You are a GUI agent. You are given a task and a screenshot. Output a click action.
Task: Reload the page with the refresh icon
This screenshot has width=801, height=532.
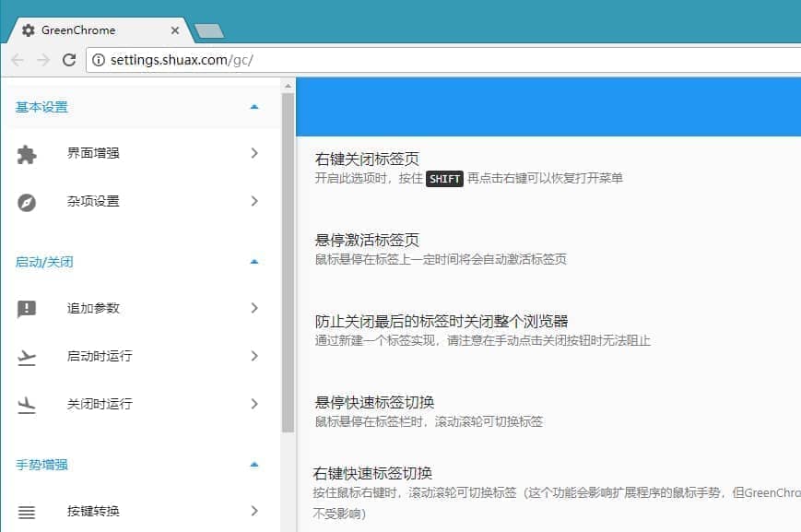tap(68, 60)
